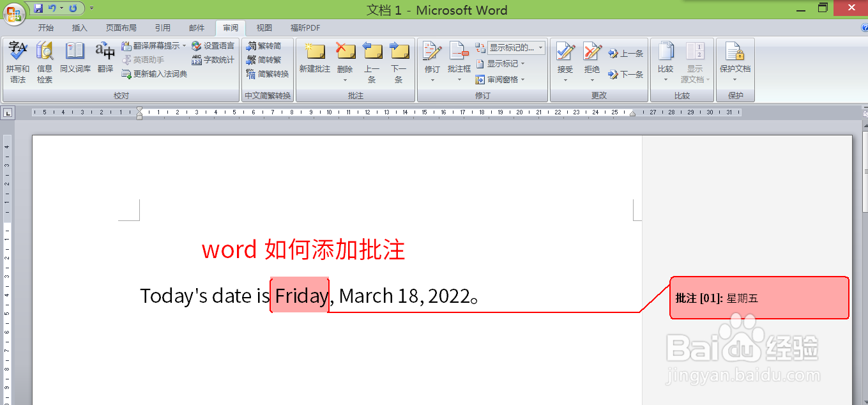Open 信息检索 research pane

tap(45, 63)
